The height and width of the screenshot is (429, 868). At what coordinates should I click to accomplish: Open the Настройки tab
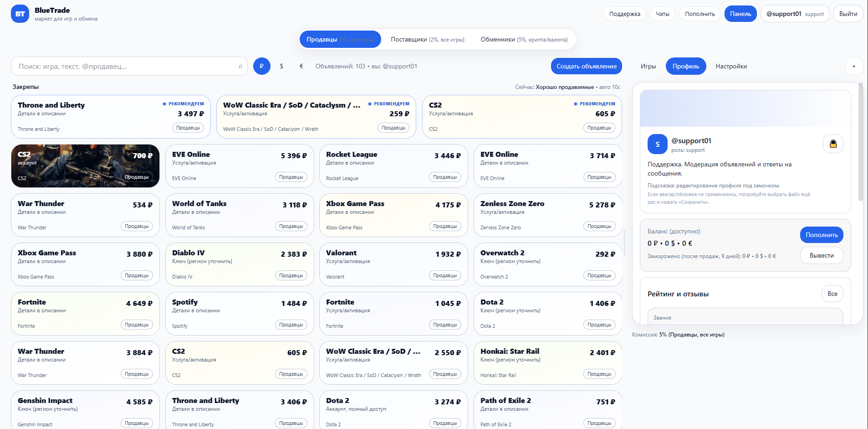(x=731, y=66)
